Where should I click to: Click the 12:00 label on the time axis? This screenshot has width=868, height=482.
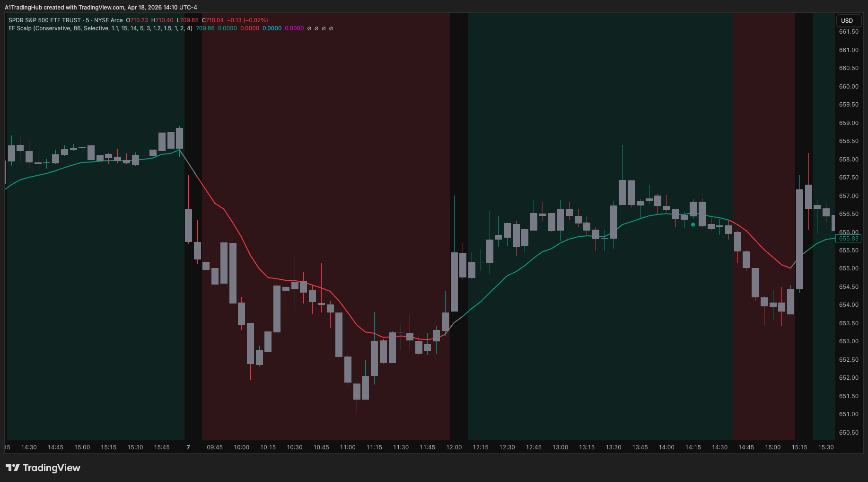[x=454, y=447]
